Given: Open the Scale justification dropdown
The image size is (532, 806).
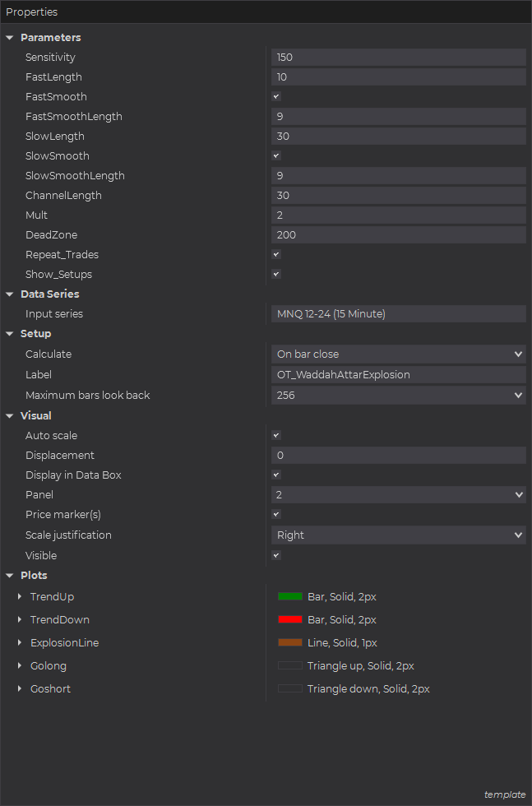Looking at the screenshot, I should [398, 535].
